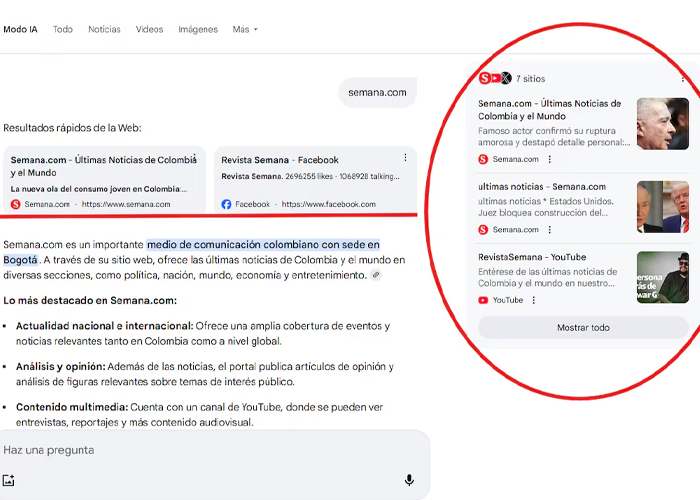Click the Semana S logo in sources header
700x500 pixels.
click(x=485, y=79)
